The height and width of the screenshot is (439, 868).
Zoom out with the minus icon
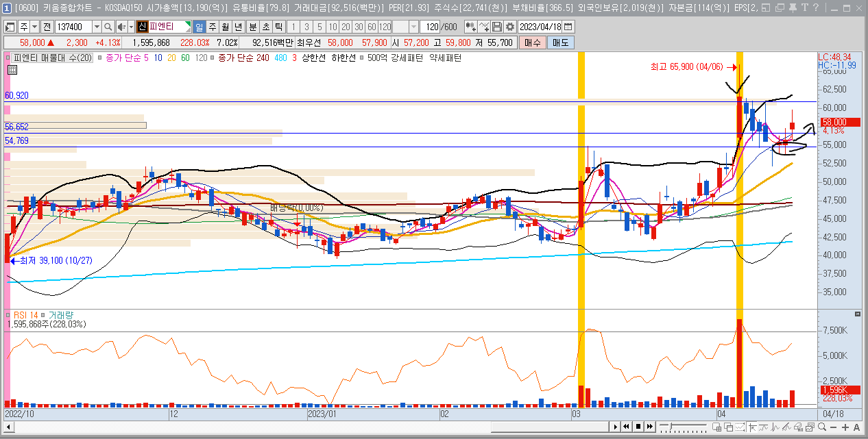coord(833,427)
